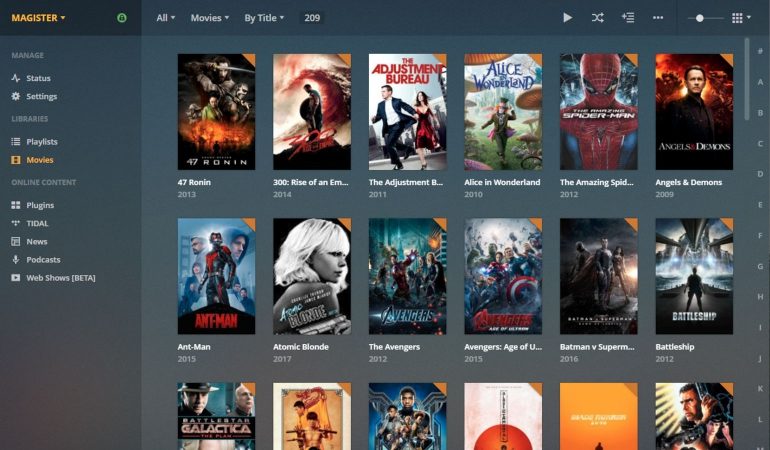Open the Plugins section
This screenshot has height=450, width=770.
(x=40, y=205)
